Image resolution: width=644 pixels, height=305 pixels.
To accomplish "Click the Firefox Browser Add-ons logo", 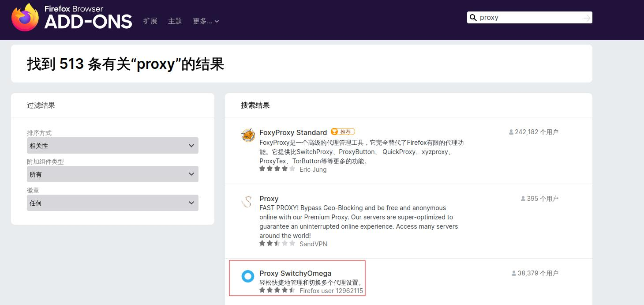I will coord(72,18).
